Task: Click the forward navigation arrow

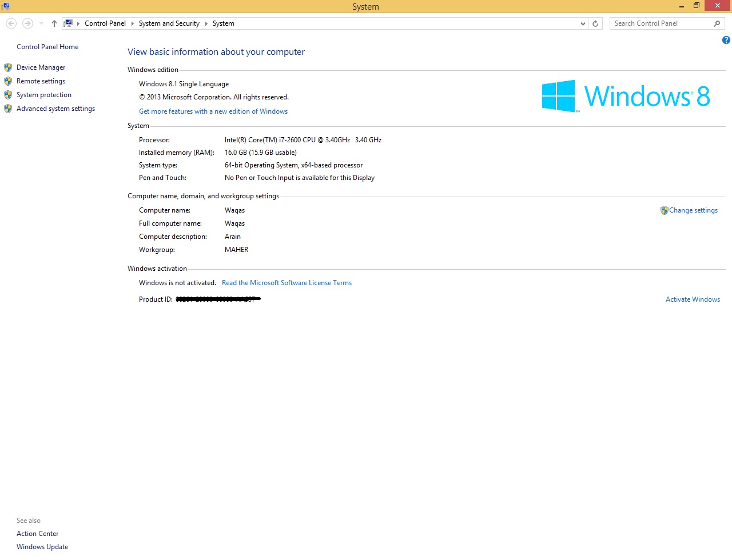Action: point(27,23)
